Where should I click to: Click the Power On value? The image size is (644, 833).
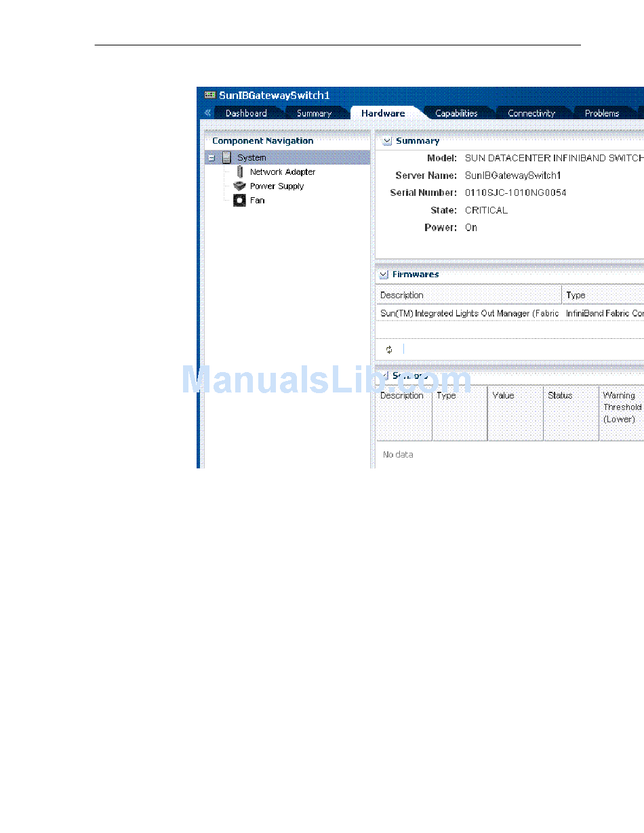pyautogui.click(x=470, y=228)
